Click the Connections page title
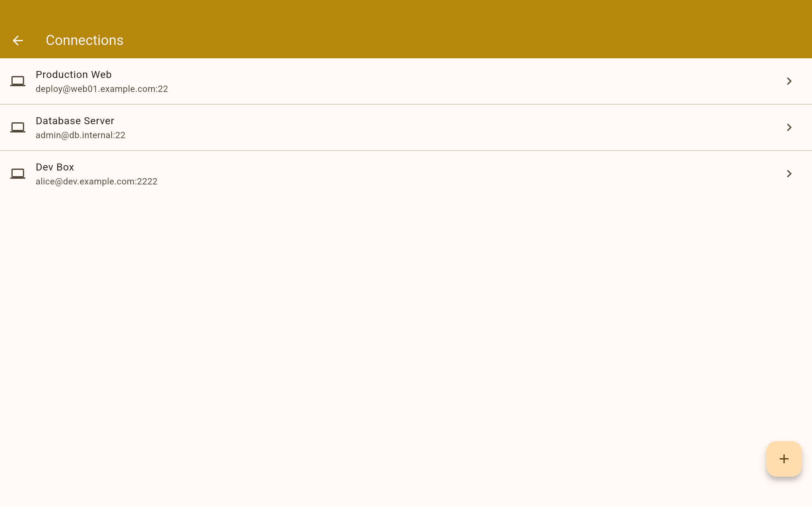This screenshot has width=812, height=507. [85, 40]
